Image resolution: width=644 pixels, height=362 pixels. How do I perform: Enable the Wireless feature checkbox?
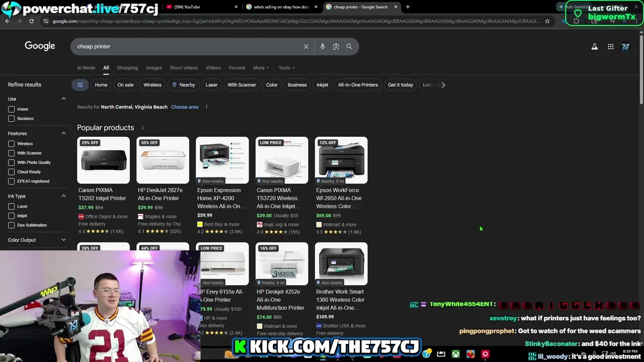(11, 144)
